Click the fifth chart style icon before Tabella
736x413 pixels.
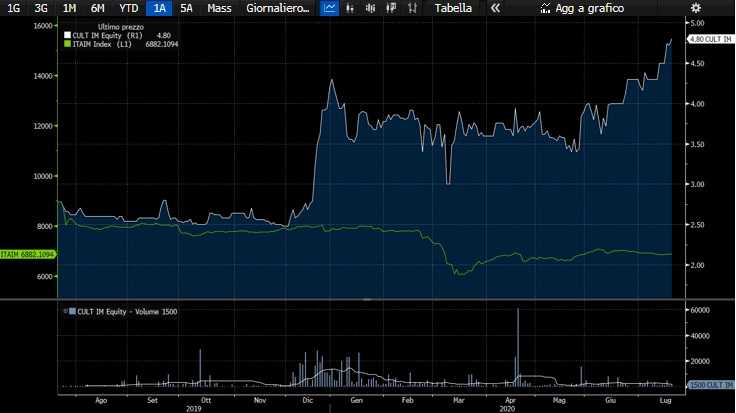[x=410, y=8]
